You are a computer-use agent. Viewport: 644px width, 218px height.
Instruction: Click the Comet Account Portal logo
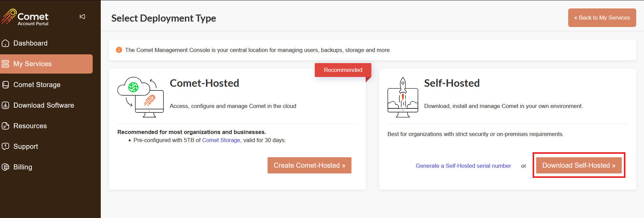coord(25,17)
